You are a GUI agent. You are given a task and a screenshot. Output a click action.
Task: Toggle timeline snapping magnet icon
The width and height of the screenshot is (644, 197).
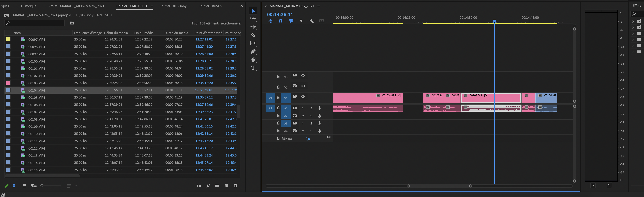tap(281, 21)
